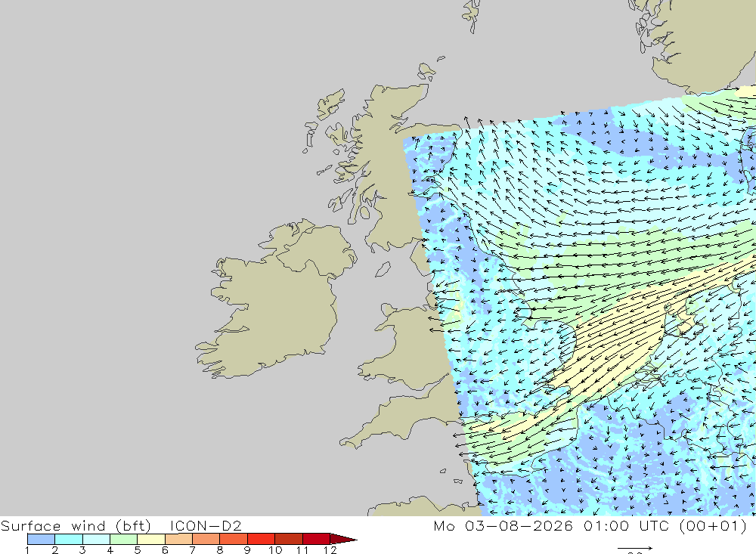This screenshot has width=756, height=554.
Task: Click the Beaufort 5 pale yellow swatch
Action: click(151, 539)
